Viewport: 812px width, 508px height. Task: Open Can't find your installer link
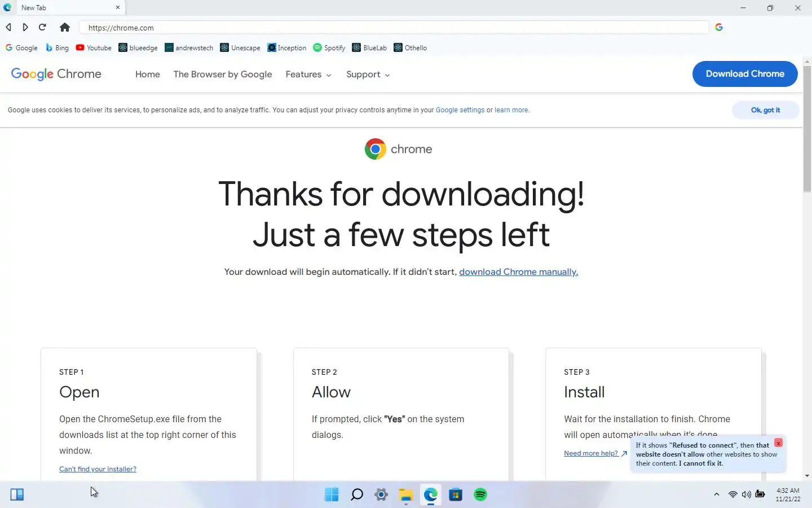click(98, 469)
